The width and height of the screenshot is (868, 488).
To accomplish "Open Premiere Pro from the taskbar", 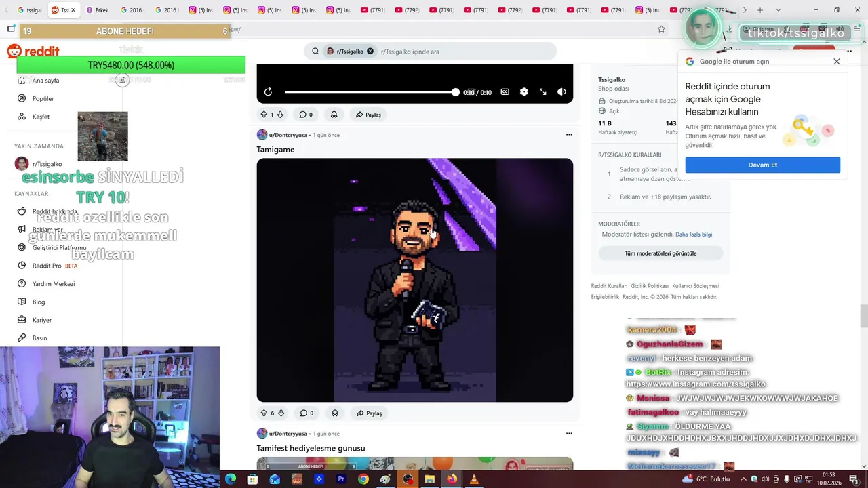I will [x=341, y=479].
